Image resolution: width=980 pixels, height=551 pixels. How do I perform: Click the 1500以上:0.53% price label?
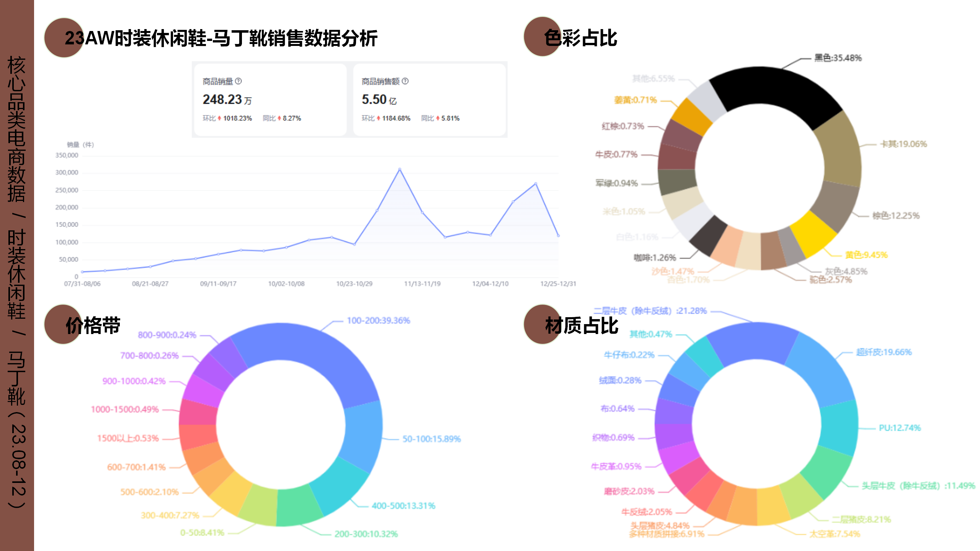click(128, 439)
